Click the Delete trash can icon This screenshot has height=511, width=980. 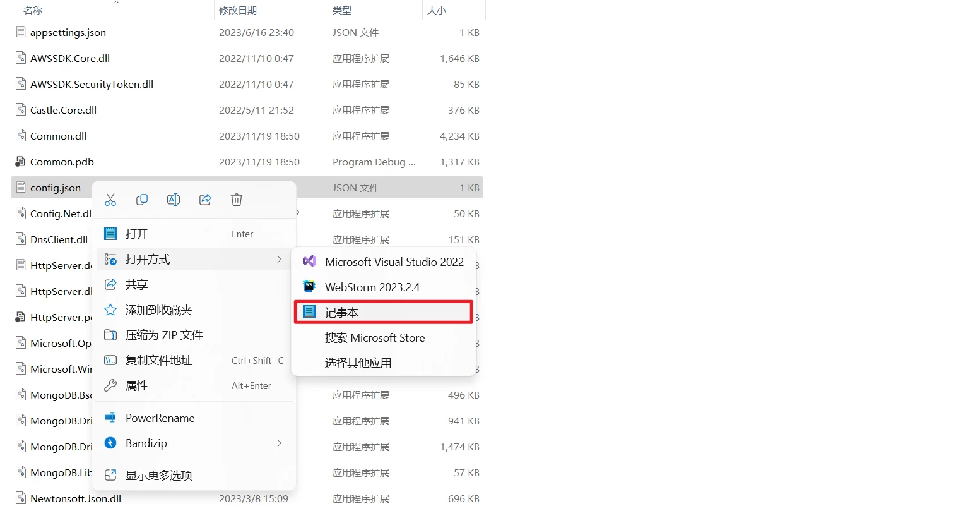coord(237,200)
